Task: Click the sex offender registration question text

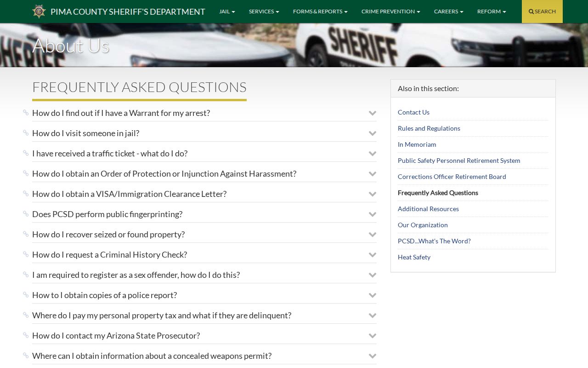Action: (x=136, y=275)
